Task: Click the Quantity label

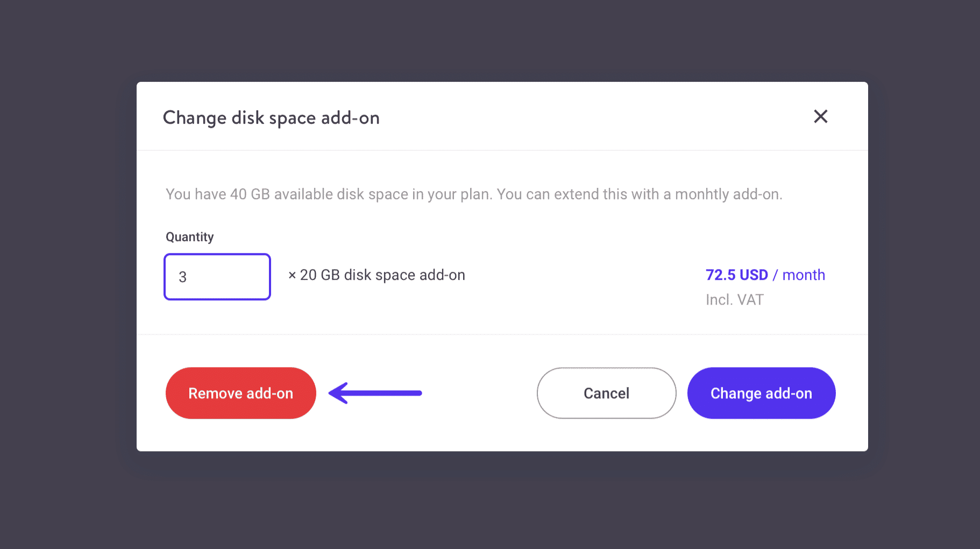Action: pos(189,237)
